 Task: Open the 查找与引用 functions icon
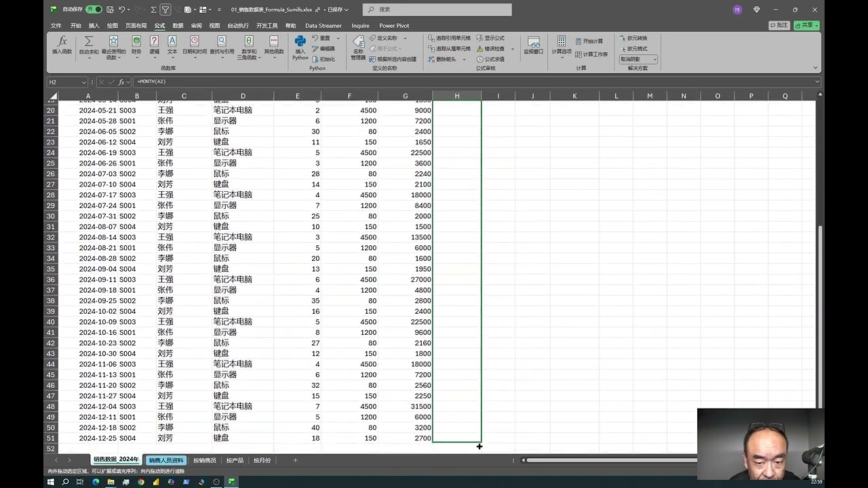pyautogui.click(x=222, y=41)
